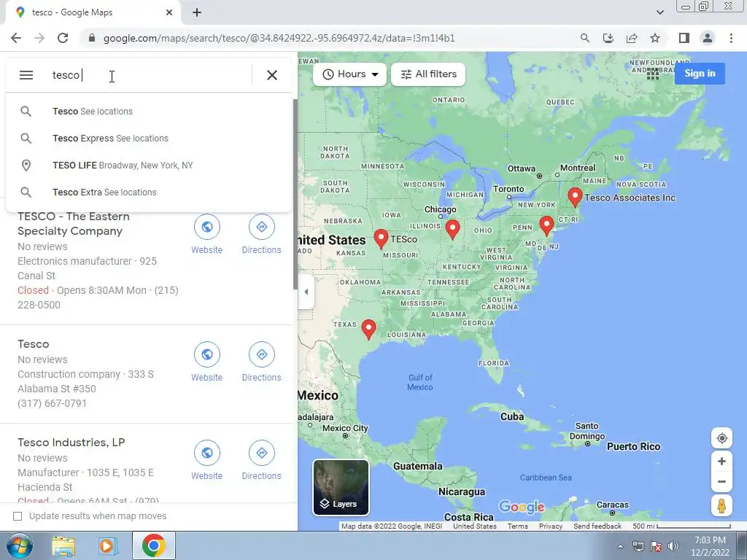Screen dimensions: 747x560
Task: Open the All filters panel
Action: [428, 74]
